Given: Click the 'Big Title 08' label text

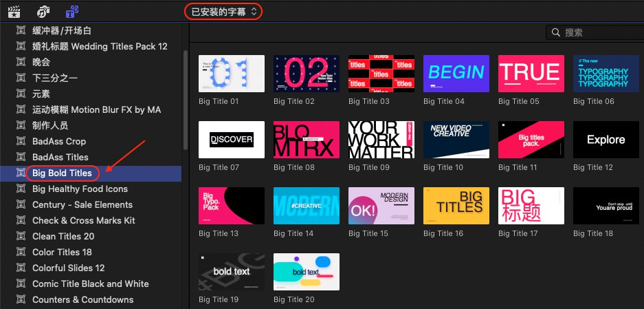Looking at the screenshot, I should coord(294,167).
